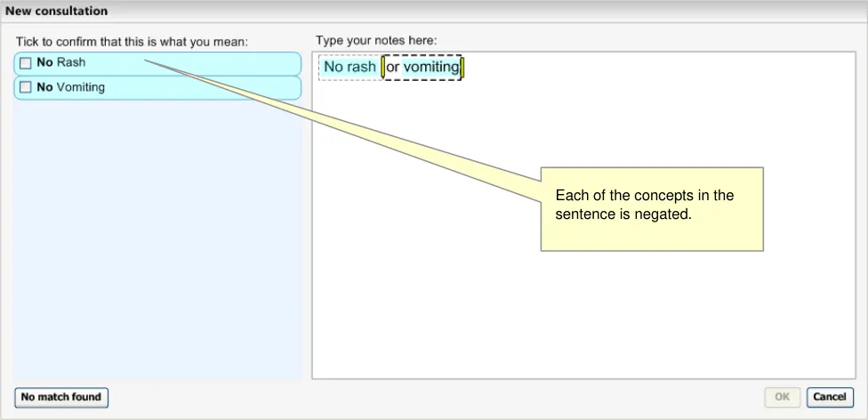
Task: Tick the No Rash checkbox
Action: (26, 63)
